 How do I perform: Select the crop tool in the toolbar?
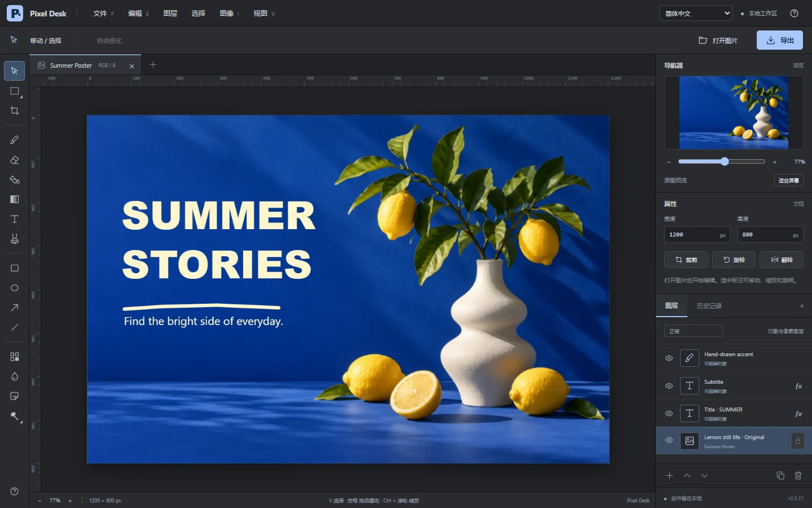(x=15, y=111)
